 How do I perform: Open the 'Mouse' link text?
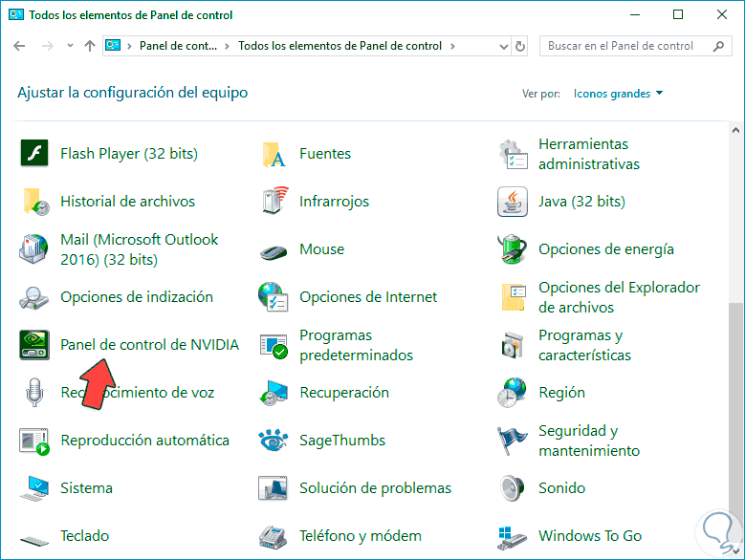tap(321, 249)
